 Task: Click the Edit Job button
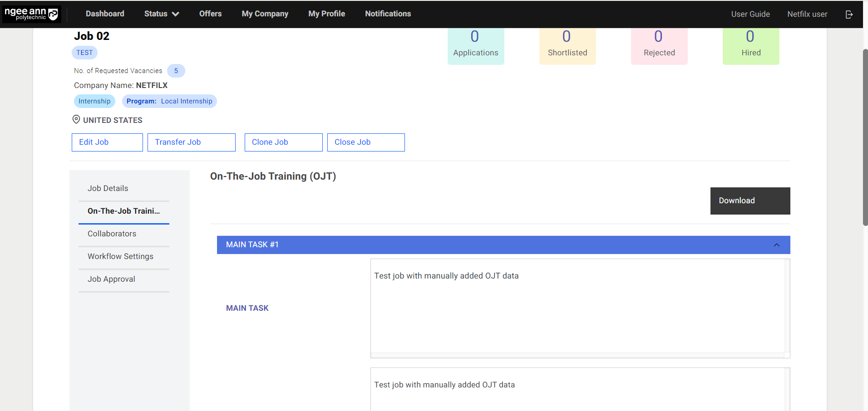tap(107, 142)
